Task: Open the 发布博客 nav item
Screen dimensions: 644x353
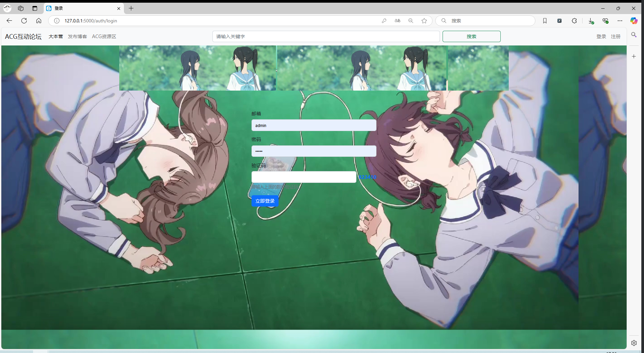Action: click(77, 36)
